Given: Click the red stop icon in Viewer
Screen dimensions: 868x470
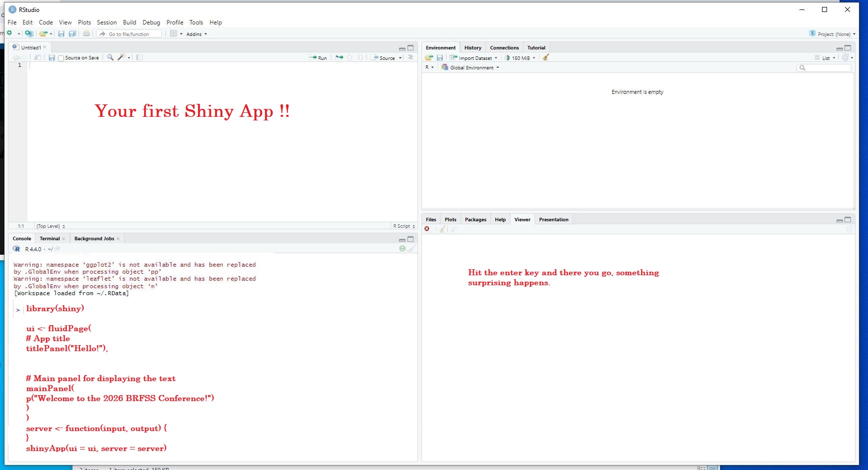Looking at the screenshot, I should click(427, 229).
